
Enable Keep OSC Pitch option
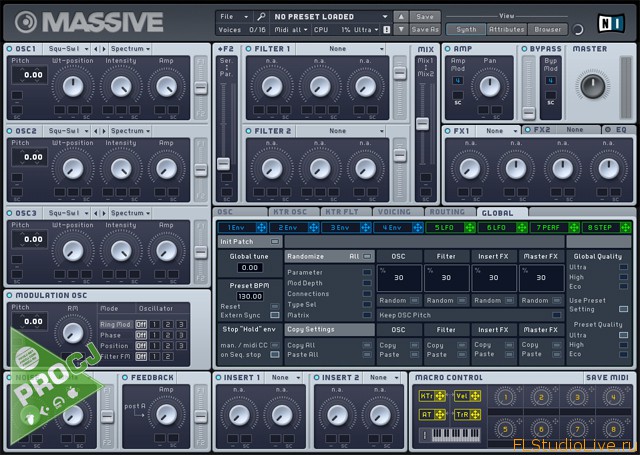(557, 315)
